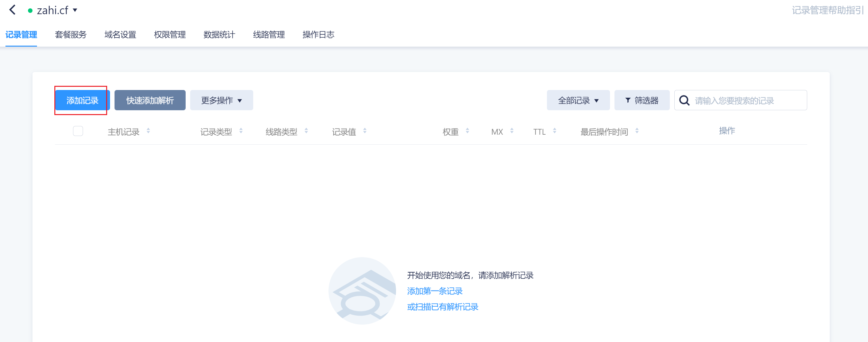Click the 添加第一条记录 link
Viewport: 868px width, 342px height.
(435, 291)
